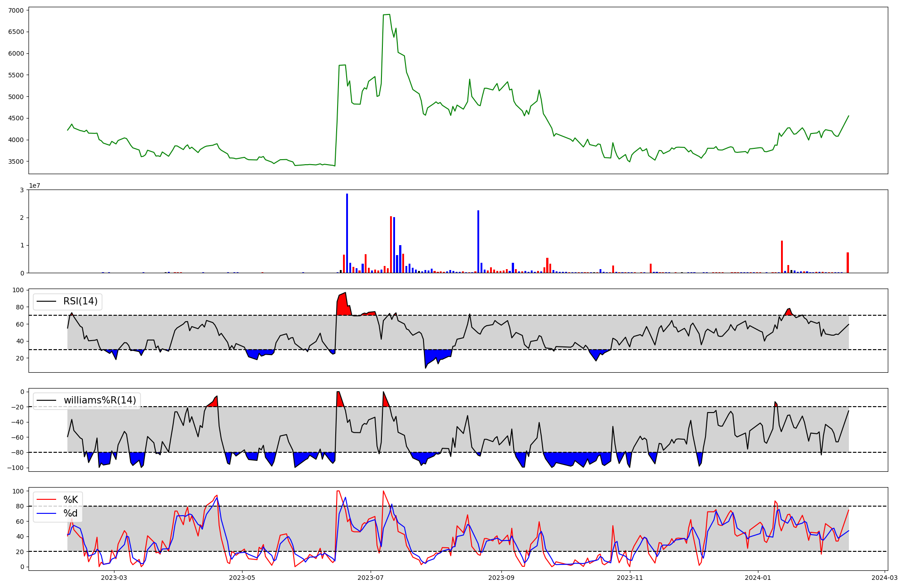Click the 2023-09 x-axis date label
This screenshot has width=905, height=588.
coord(501,578)
